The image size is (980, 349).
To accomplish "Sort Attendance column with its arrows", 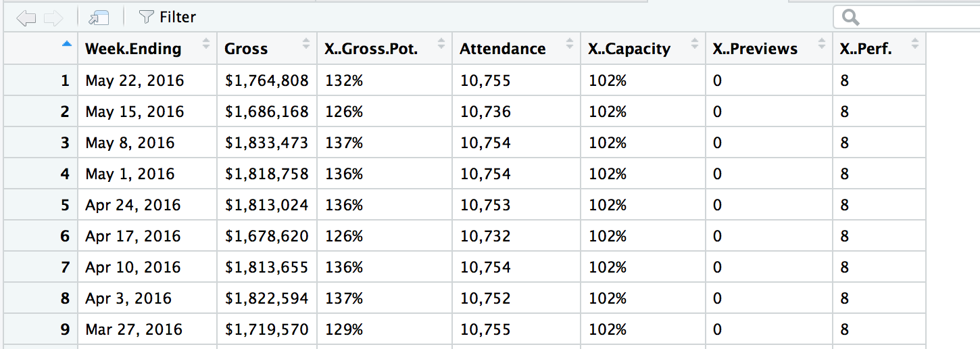I will (x=569, y=45).
